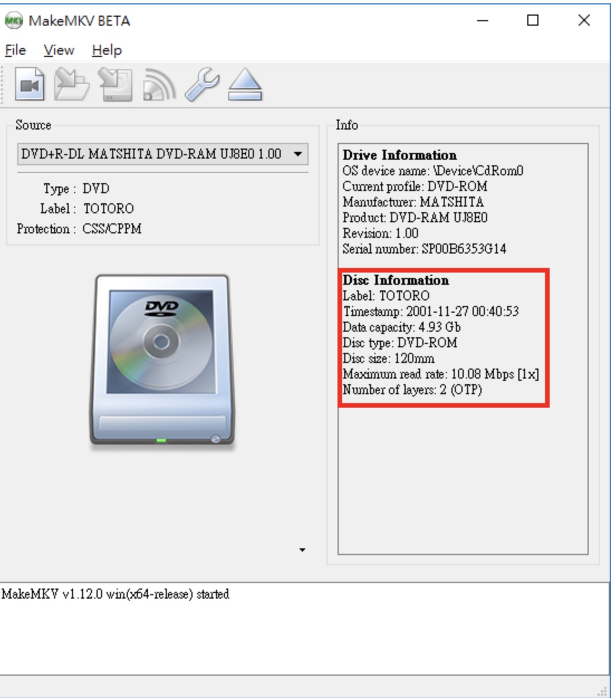Click the Open disc folder toolbar icon
This screenshot has width=616, height=698.
click(x=71, y=84)
